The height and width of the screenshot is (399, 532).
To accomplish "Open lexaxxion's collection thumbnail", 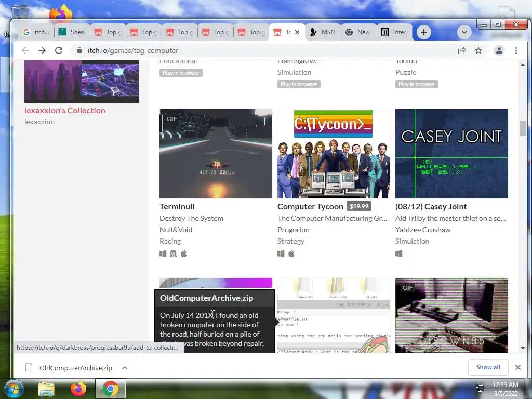I will (x=82, y=82).
